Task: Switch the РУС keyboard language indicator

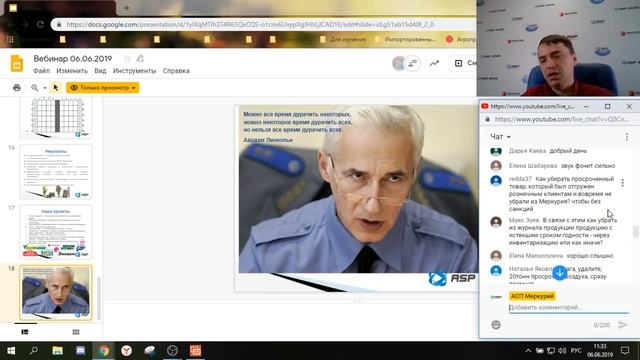Action: tap(576, 351)
